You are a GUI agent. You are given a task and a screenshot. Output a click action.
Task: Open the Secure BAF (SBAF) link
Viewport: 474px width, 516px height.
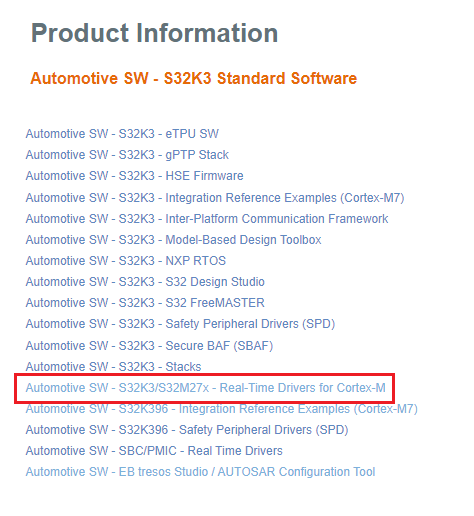click(149, 346)
